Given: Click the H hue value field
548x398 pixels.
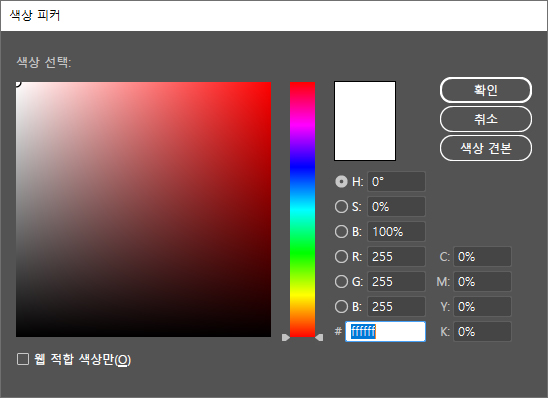Looking at the screenshot, I should (396, 182).
